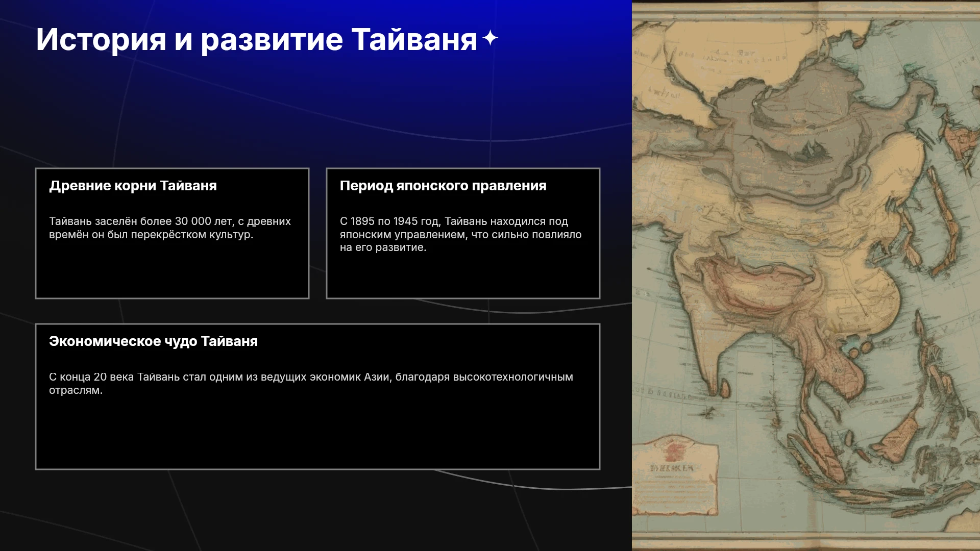
Task: Click the dark background below the cards
Action: coord(316,510)
